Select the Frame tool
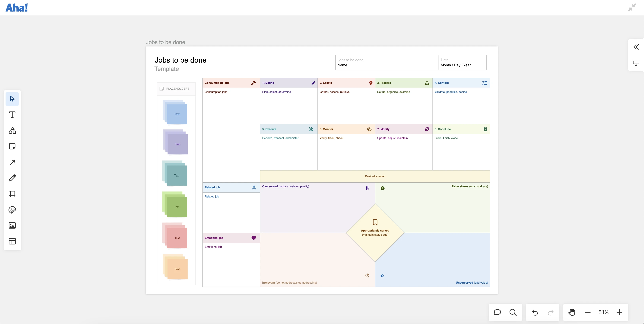This screenshot has height=324, width=644. pos(12,194)
